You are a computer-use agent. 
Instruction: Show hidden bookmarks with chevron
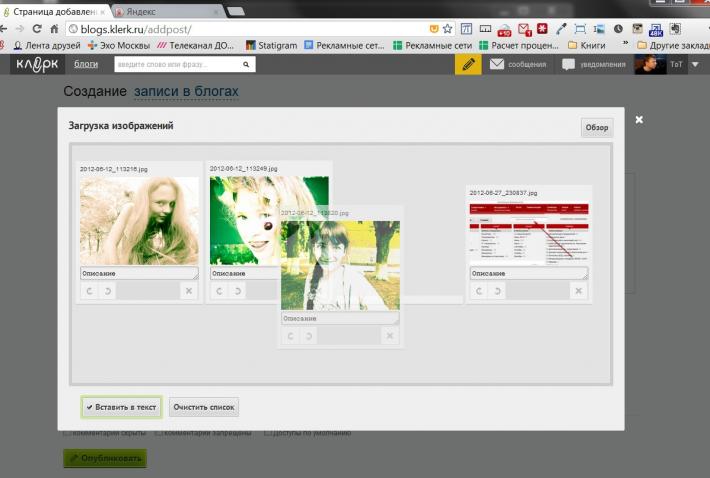tap(625, 43)
